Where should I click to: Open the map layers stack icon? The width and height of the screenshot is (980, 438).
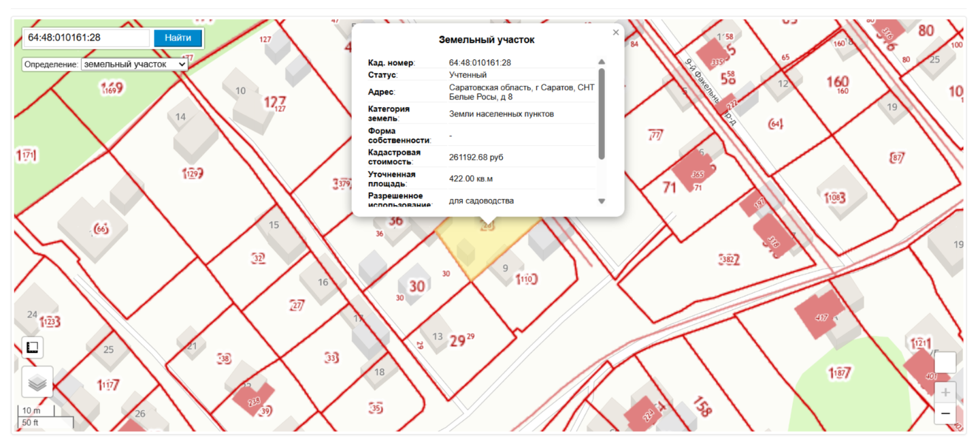pos(37,382)
